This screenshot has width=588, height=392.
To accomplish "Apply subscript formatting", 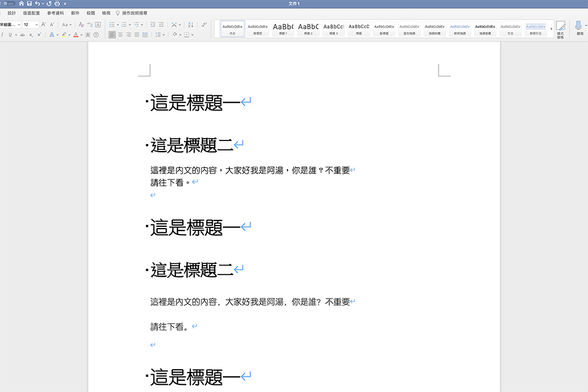I will (x=31, y=34).
